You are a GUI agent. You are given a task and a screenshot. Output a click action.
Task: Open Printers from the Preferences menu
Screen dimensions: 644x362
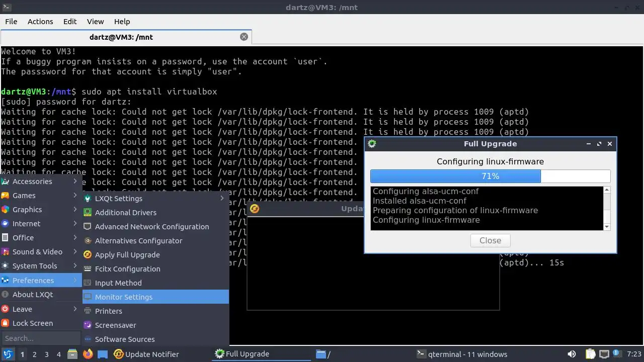point(155,311)
